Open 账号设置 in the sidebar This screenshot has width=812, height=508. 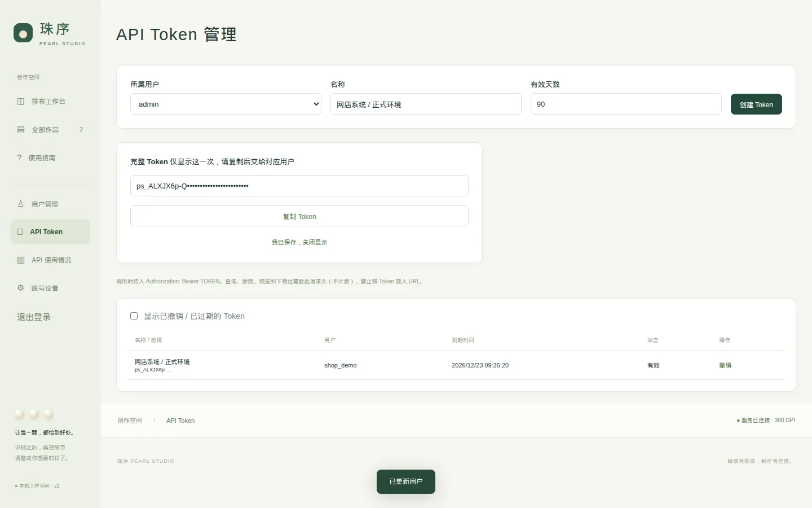click(x=50, y=288)
